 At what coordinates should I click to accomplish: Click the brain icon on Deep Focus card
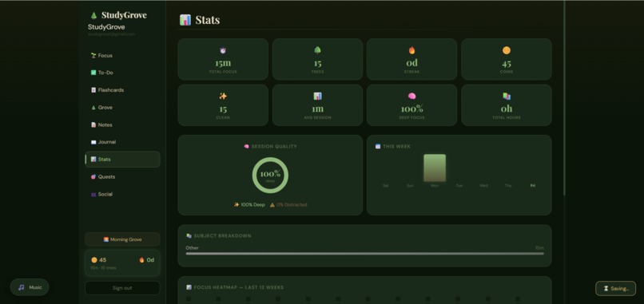pos(412,96)
